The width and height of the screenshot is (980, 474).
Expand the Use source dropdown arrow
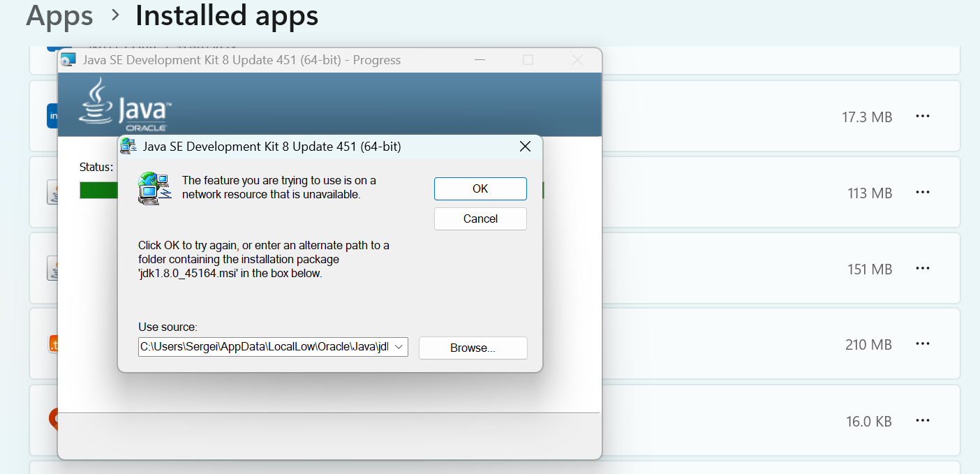coord(399,347)
